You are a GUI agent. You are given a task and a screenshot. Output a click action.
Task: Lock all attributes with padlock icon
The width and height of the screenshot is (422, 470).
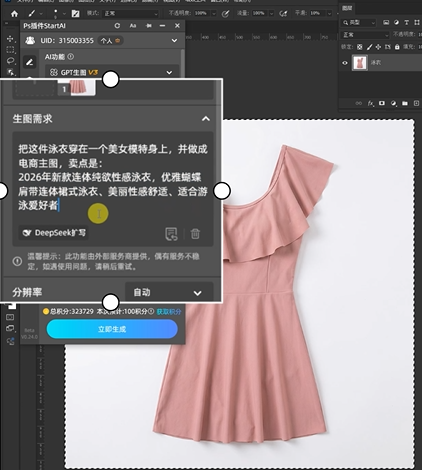(x=397, y=47)
